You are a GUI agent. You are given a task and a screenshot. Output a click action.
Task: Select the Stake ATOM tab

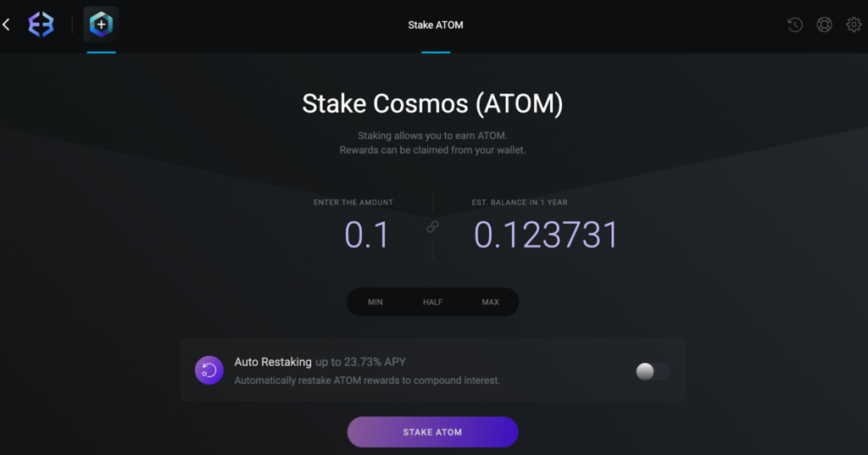point(436,25)
